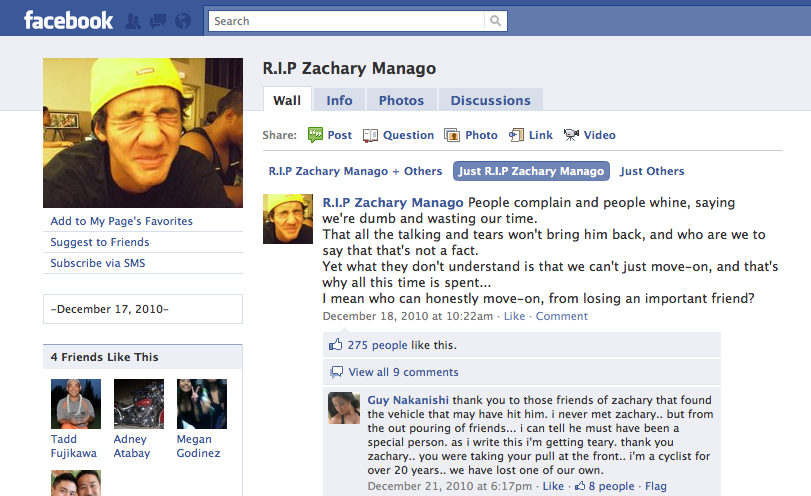Image resolution: width=811 pixels, height=496 pixels.
Task: Open the notifications globe icon
Action: pyautogui.click(x=183, y=21)
